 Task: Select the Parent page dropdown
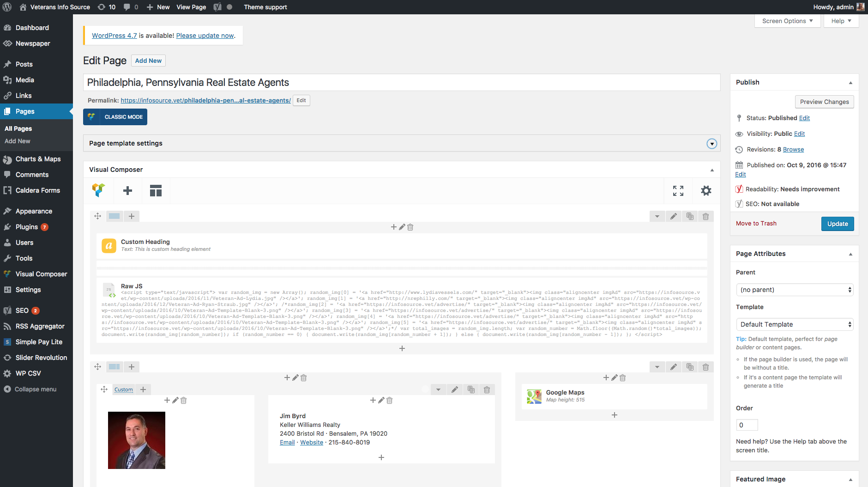click(x=794, y=290)
